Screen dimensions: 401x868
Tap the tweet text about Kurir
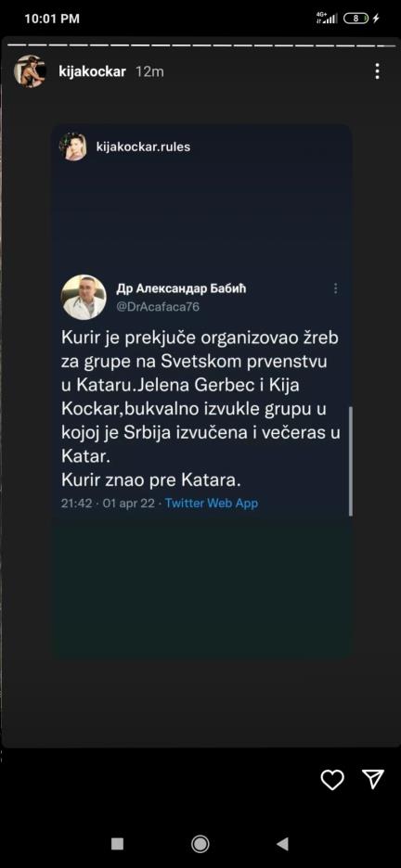200,409
